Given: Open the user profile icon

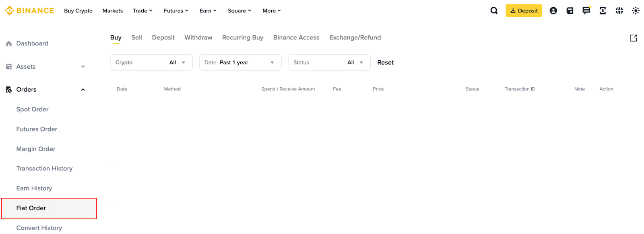Looking at the screenshot, I should tap(553, 11).
